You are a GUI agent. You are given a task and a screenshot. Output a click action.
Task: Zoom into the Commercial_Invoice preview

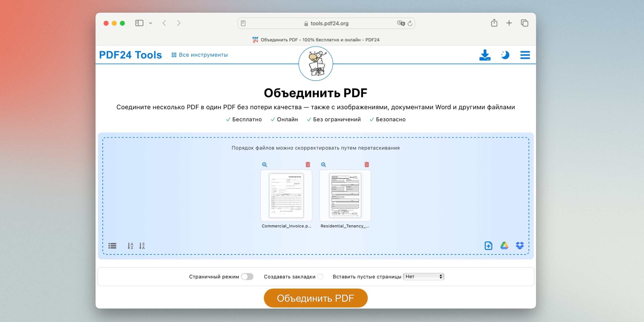click(264, 165)
